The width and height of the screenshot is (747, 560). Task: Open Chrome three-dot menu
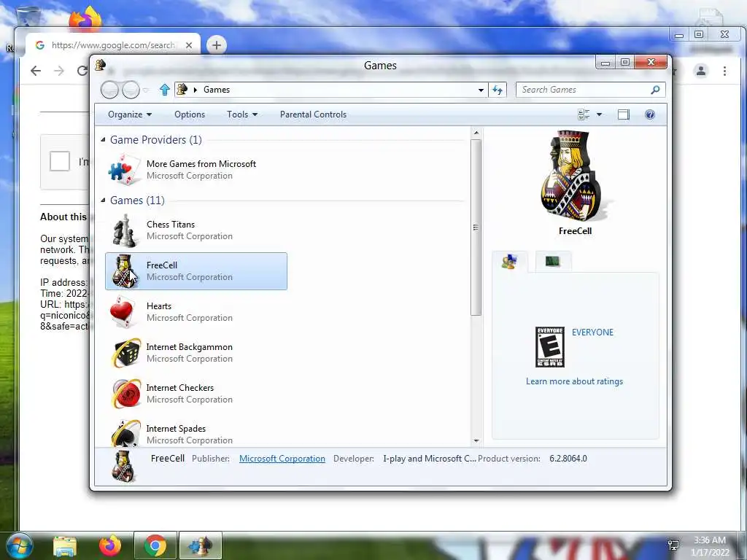pos(724,71)
